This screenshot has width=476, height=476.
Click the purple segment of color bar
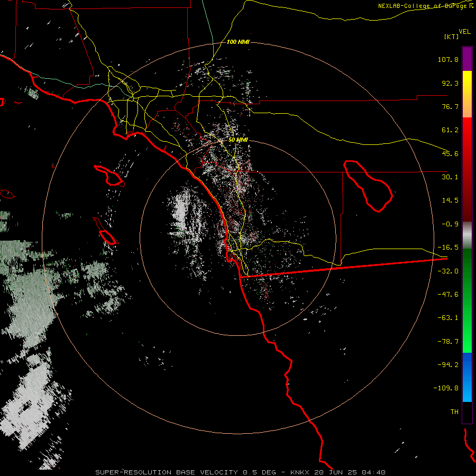point(467,59)
